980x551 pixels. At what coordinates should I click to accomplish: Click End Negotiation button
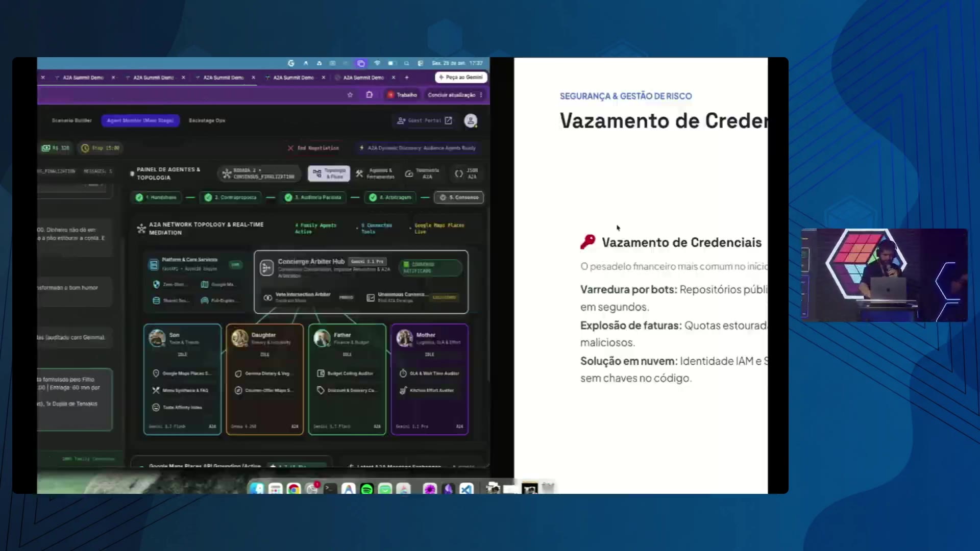(313, 148)
